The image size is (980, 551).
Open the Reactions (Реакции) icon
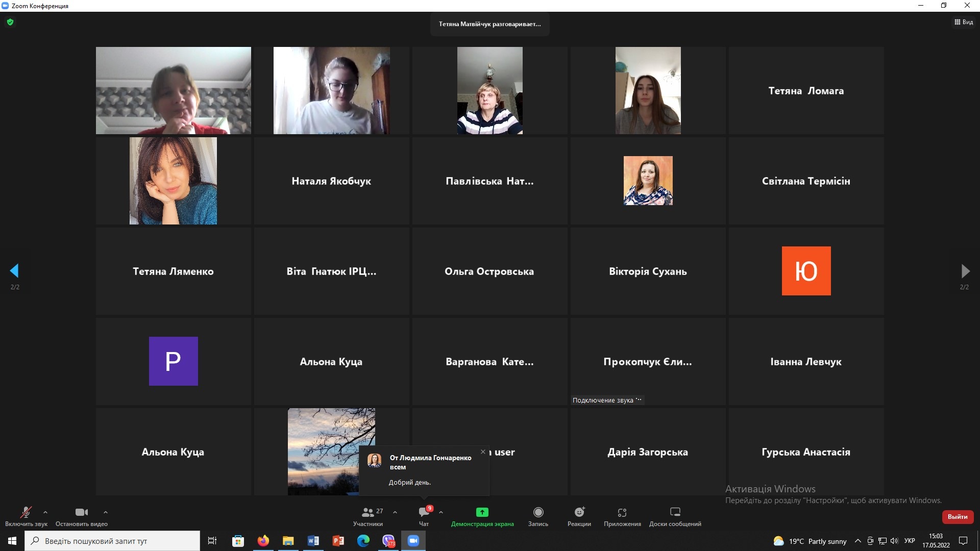tap(579, 512)
